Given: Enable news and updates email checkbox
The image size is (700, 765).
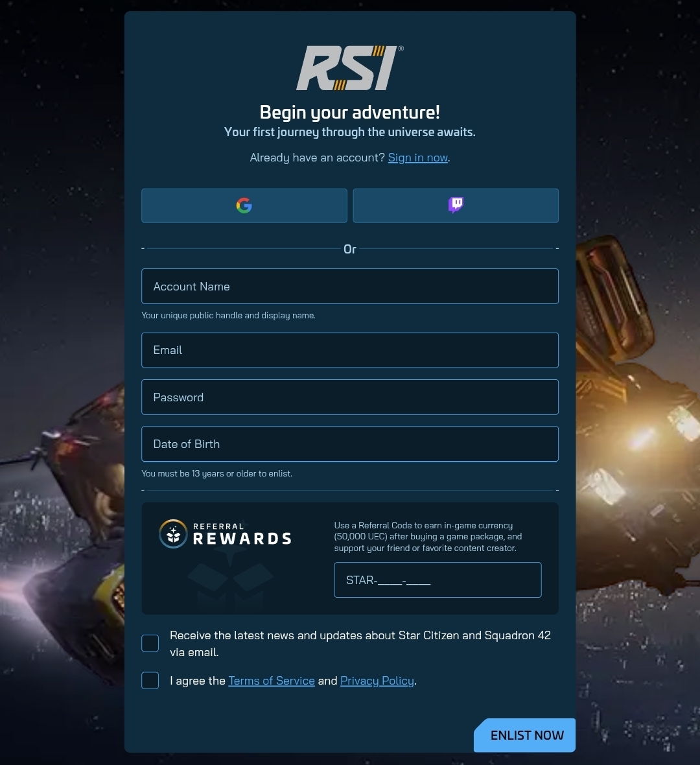Looking at the screenshot, I should click(x=150, y=643).
